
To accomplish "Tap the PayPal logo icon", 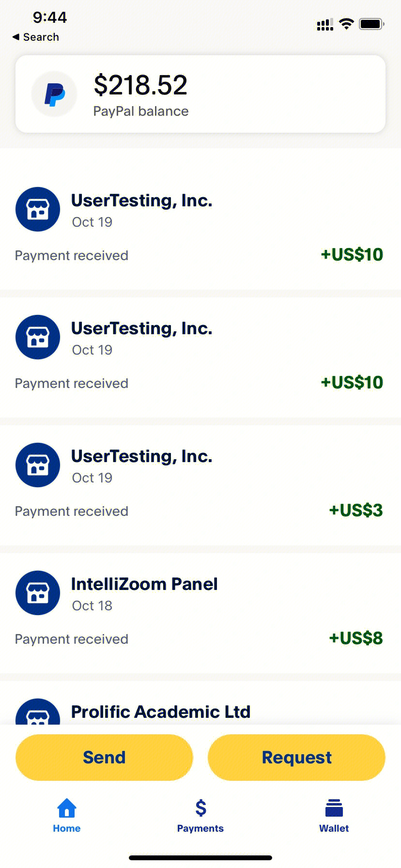I will (54, 94).
